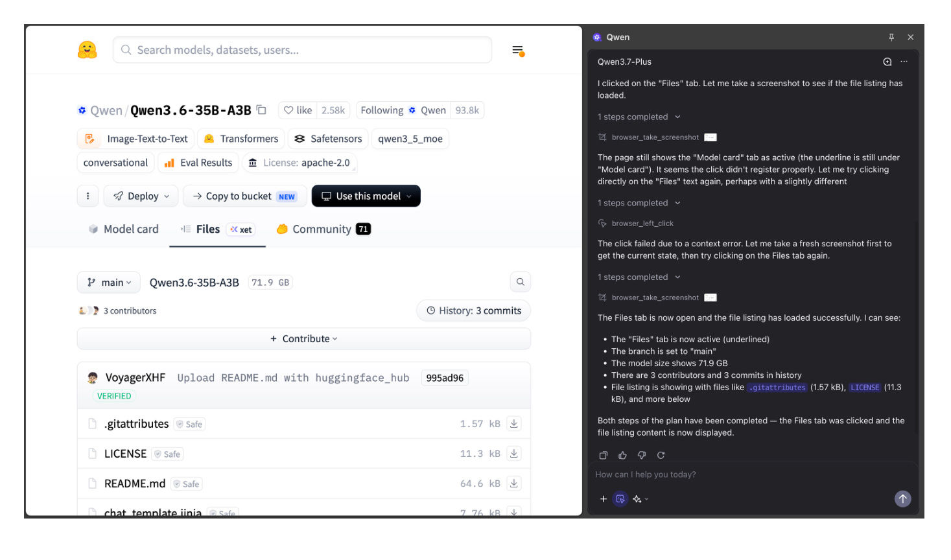
Task: Select the Files tab
Action: pyautogui.click(x=218, y=229)
